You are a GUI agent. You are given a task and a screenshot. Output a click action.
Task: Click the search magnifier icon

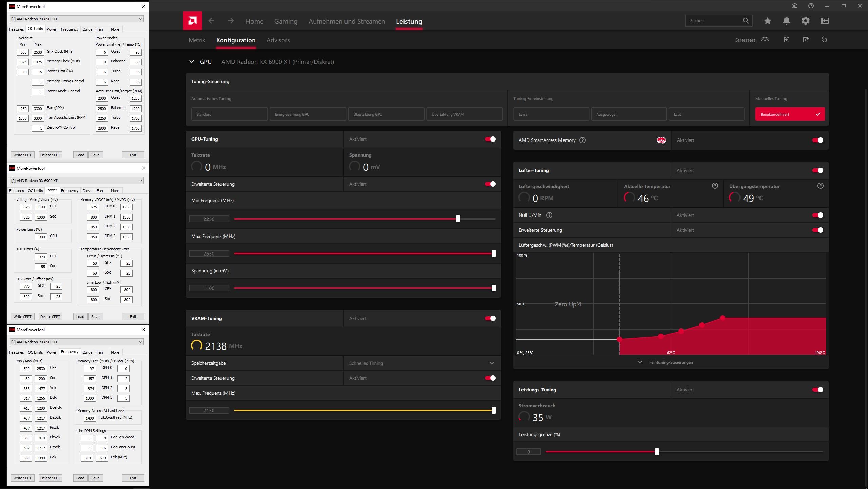tap(746, 21)
